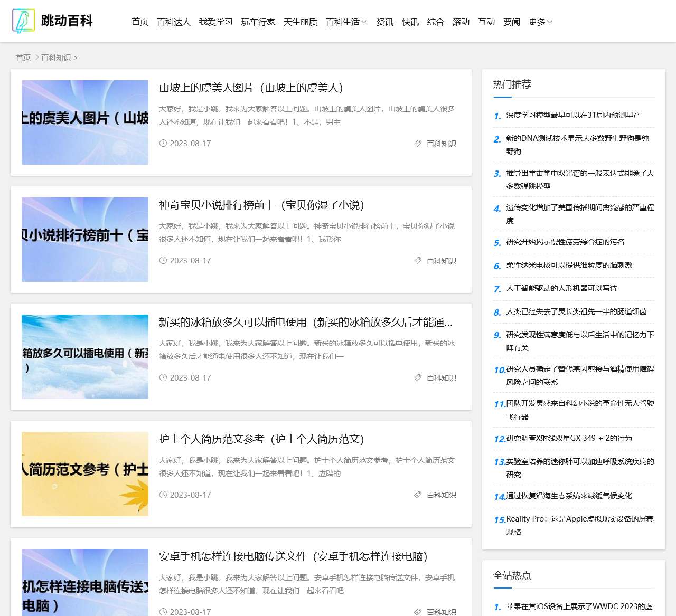Click the clock icon on the 护士简历 article
This screenshot has width=676, height=616.
pos(164,495)
